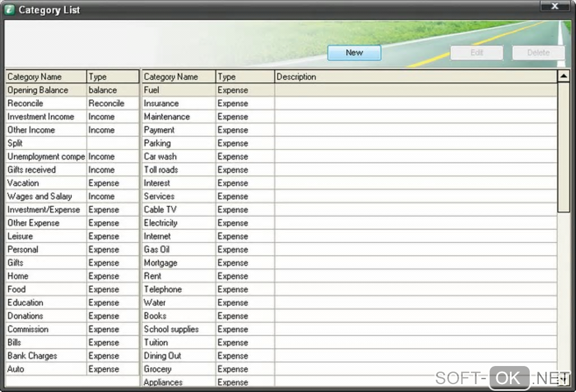Select the Vacation category
Screen dimensions: 576x392
72,183
